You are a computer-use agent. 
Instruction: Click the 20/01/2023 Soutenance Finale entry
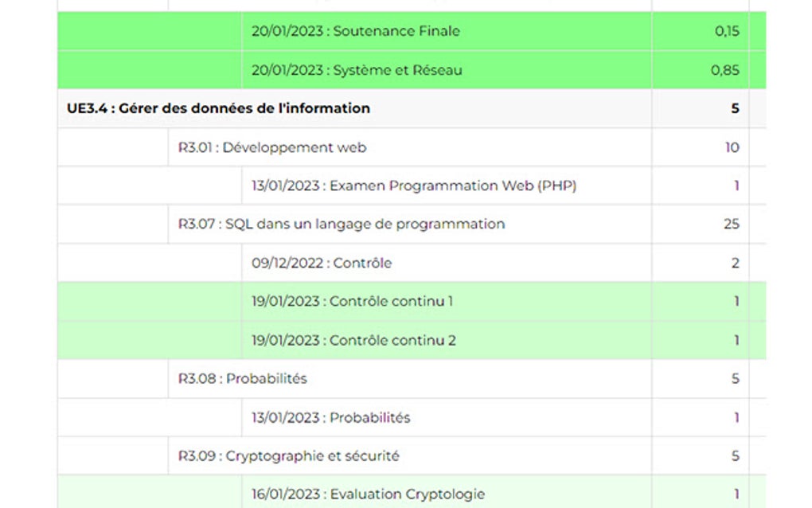tap(355, 31)
